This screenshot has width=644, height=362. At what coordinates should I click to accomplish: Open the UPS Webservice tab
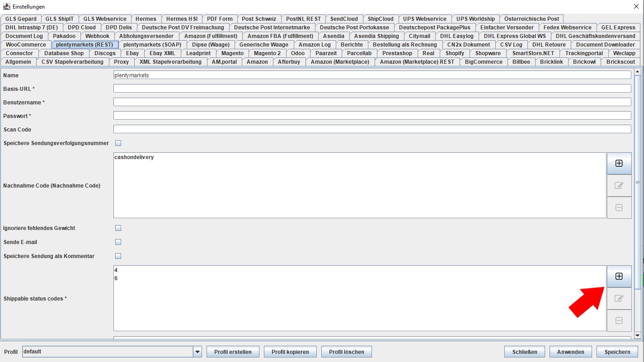pos(425,19)
